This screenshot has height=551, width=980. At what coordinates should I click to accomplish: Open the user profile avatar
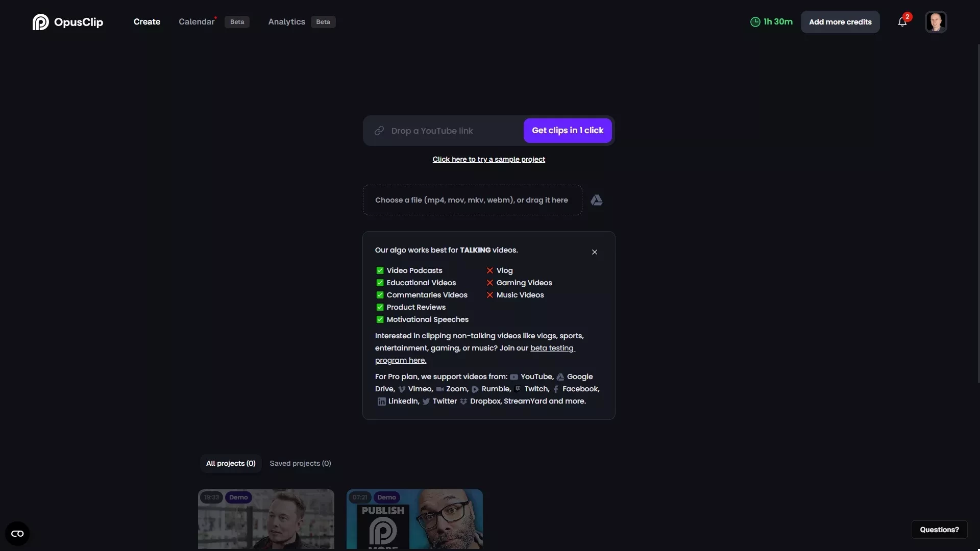click(936, 22)
